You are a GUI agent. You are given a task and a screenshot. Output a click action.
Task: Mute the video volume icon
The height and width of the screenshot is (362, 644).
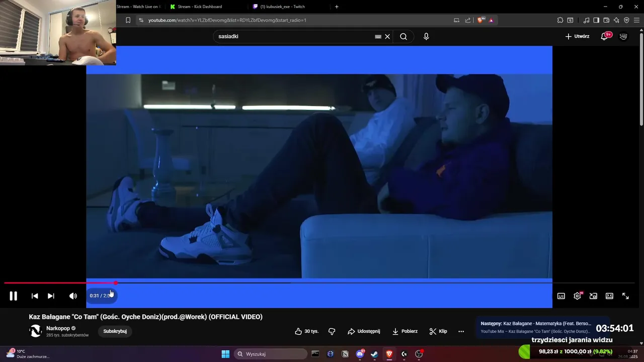(73, 296)
